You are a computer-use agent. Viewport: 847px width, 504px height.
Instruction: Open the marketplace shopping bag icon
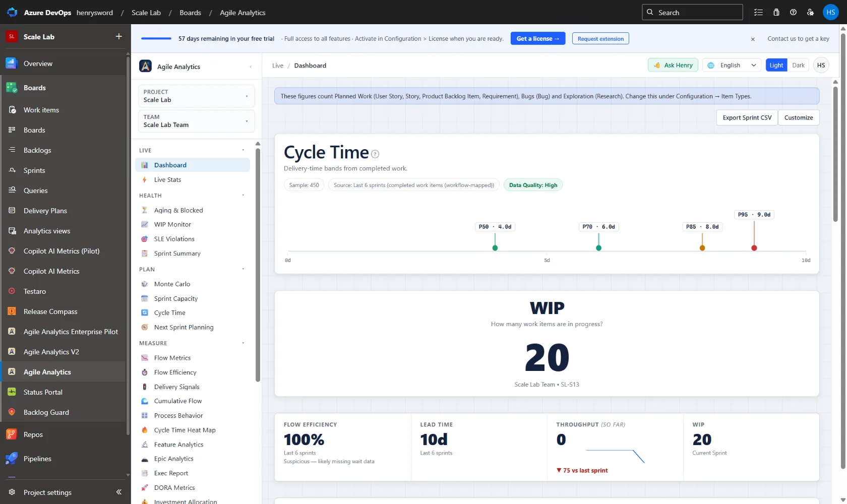(776, 12)
